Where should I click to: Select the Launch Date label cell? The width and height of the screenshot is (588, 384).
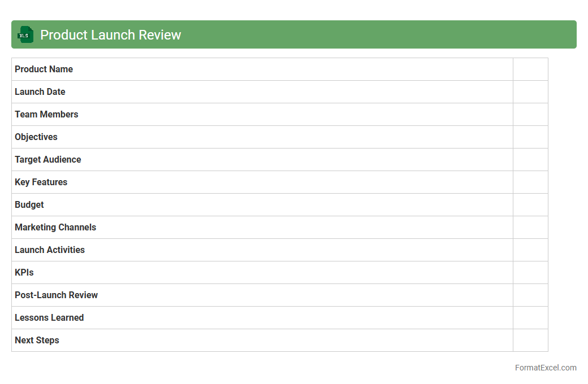click(40, 92)
